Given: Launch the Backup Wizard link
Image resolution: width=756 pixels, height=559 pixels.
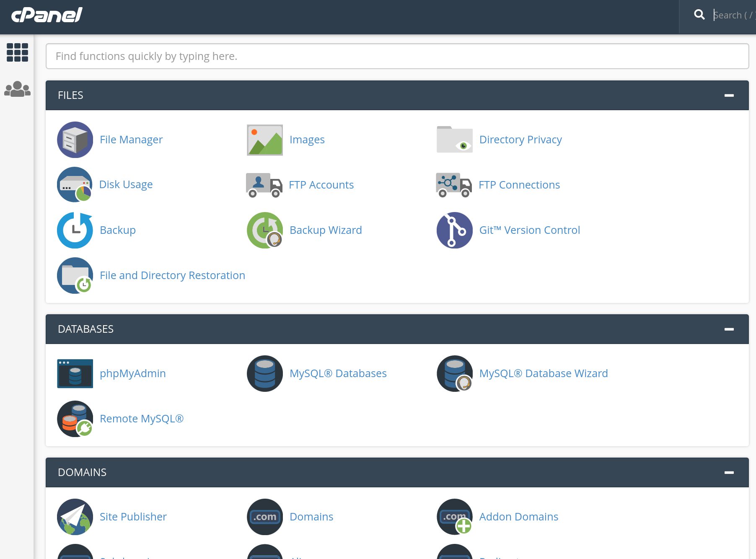Looking at the screenshot, I should (x=326, y=230).
